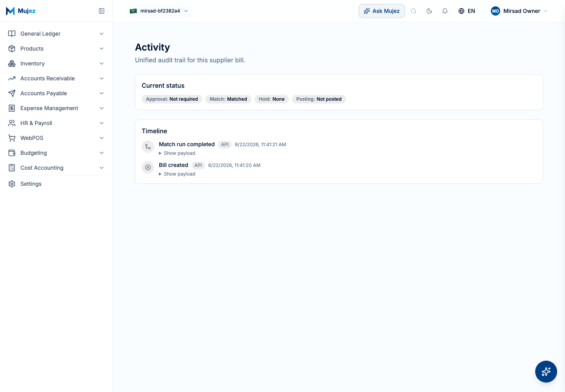Expand Cost Accounting chevron
The image size is (565, 392).
[102, 168]
